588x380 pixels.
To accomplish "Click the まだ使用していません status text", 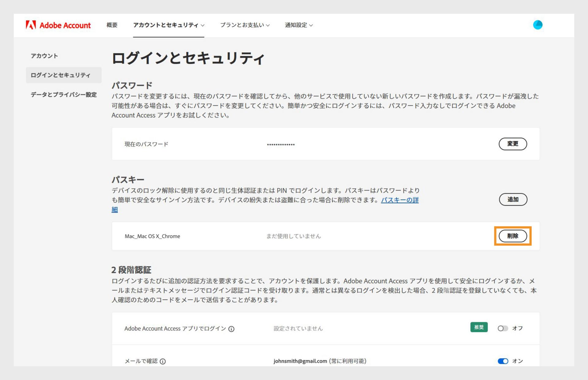I will [x=293, y=236].
